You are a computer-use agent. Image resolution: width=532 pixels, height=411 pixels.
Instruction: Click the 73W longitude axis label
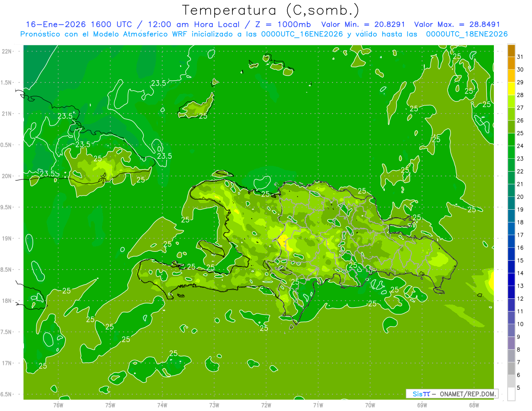[214, 405]
